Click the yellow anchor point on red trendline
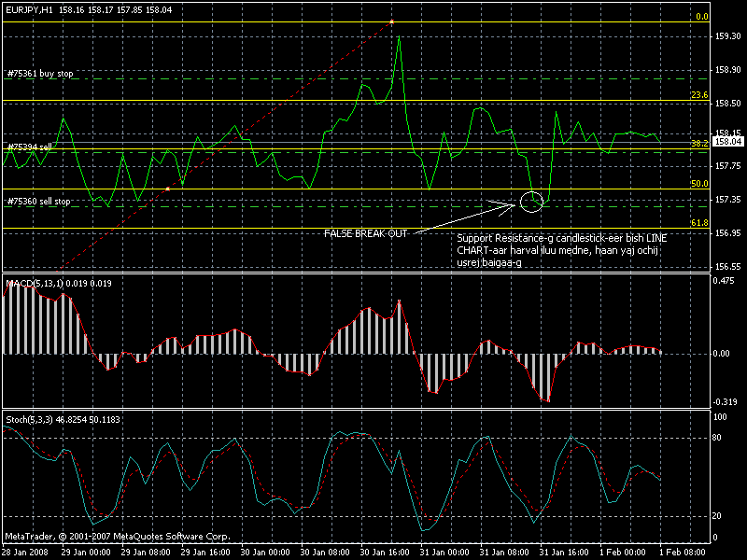The width and height of the screenshot is (747, 560). point(167,189)
